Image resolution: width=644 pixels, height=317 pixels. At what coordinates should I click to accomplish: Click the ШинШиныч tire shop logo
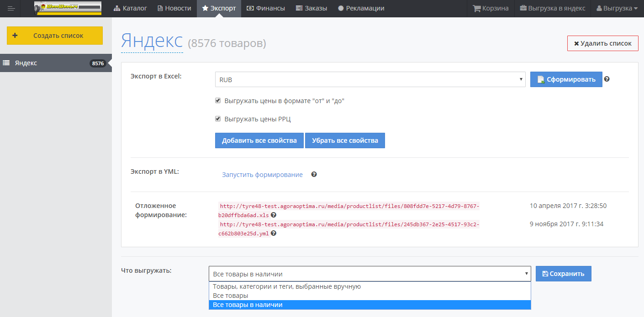pyautogui.click(x=68, y=8)
